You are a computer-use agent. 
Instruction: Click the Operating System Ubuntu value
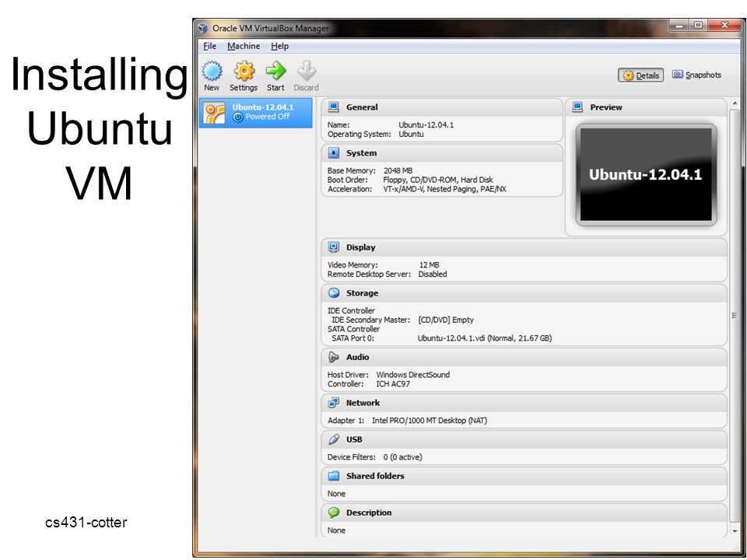(x=411, y=135)
